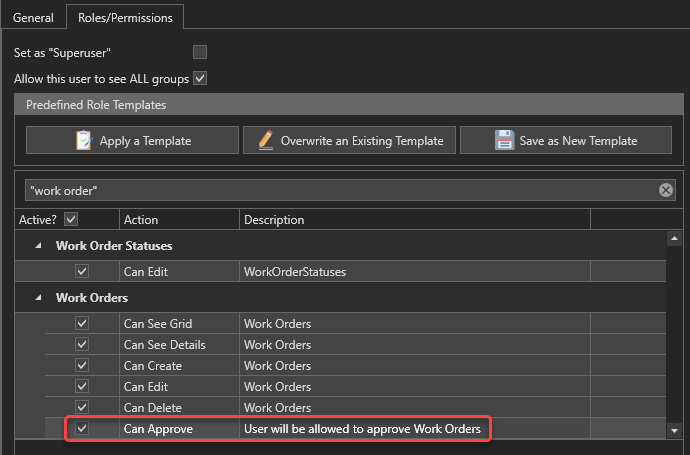
Task: Uncheck Can Delete permission for Work Orders
Action: tap(82, 408)
